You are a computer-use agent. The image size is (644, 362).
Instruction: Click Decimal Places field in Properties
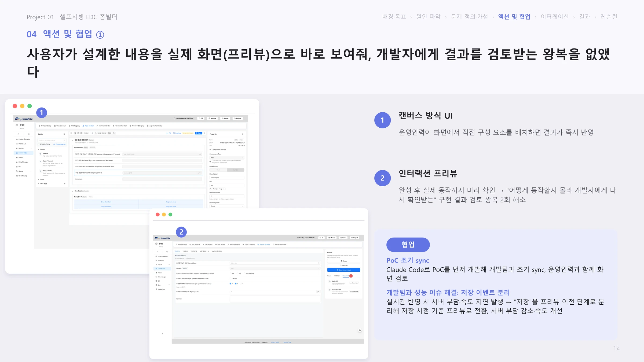click(x=227, y=196)
